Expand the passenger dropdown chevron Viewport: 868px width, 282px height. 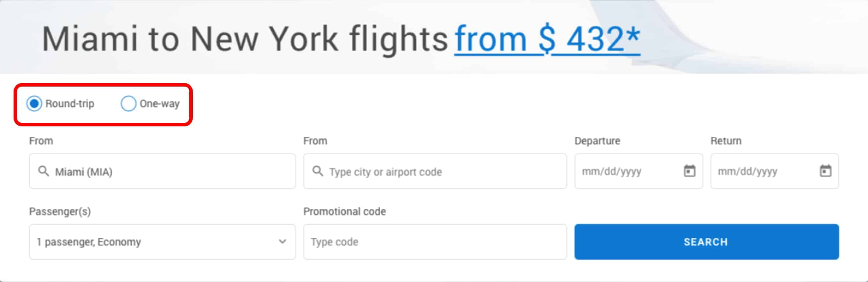282,242
